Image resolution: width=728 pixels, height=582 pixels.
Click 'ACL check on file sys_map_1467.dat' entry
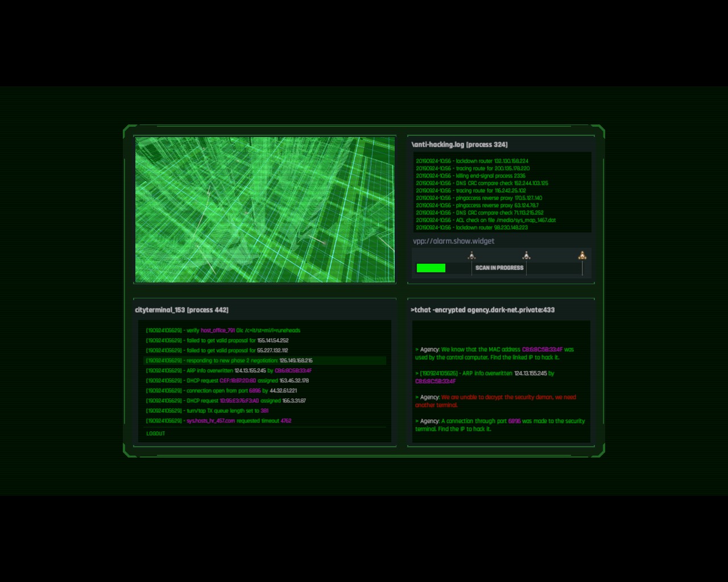[x=486, y=220]
